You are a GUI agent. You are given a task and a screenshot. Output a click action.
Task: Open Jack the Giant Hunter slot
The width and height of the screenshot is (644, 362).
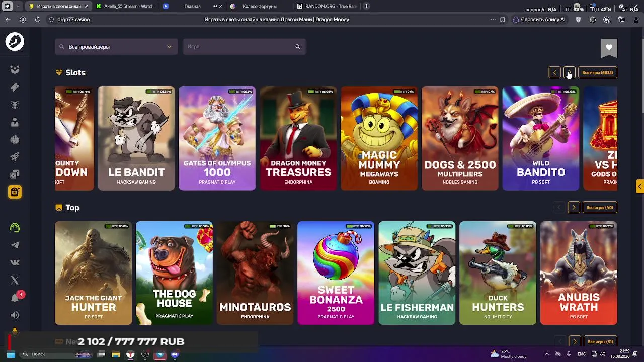(93, 273)
